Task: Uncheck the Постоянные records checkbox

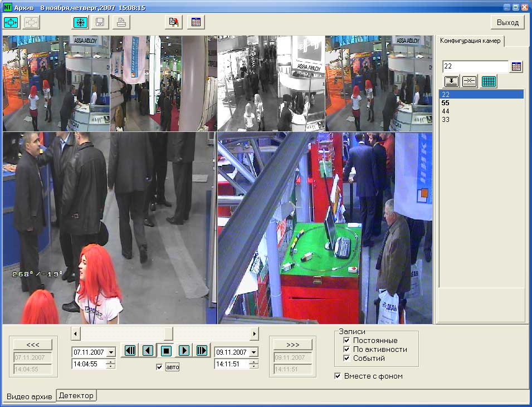Action: click(346, 340)
